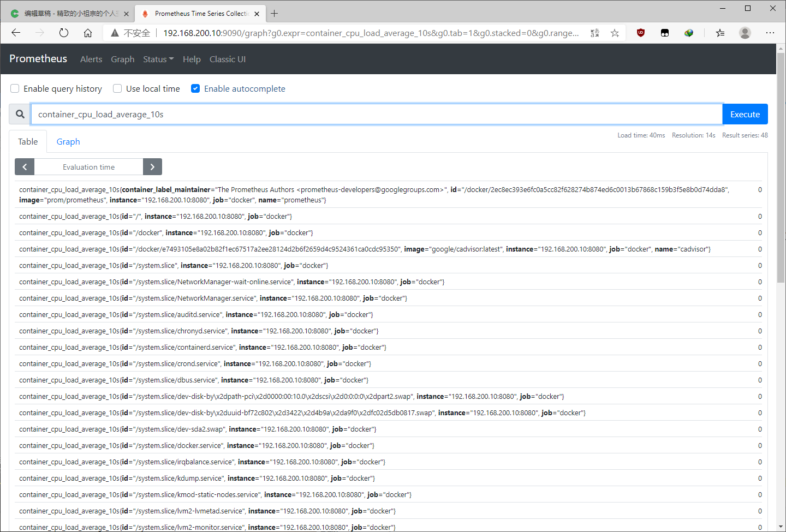
Task: Go to the browser home page
Action: [88, 33]
